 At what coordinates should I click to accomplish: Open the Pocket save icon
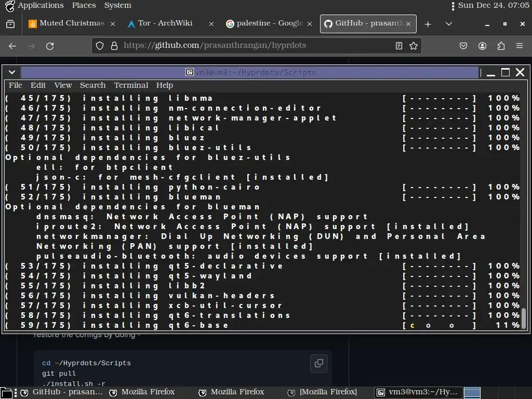463,46
